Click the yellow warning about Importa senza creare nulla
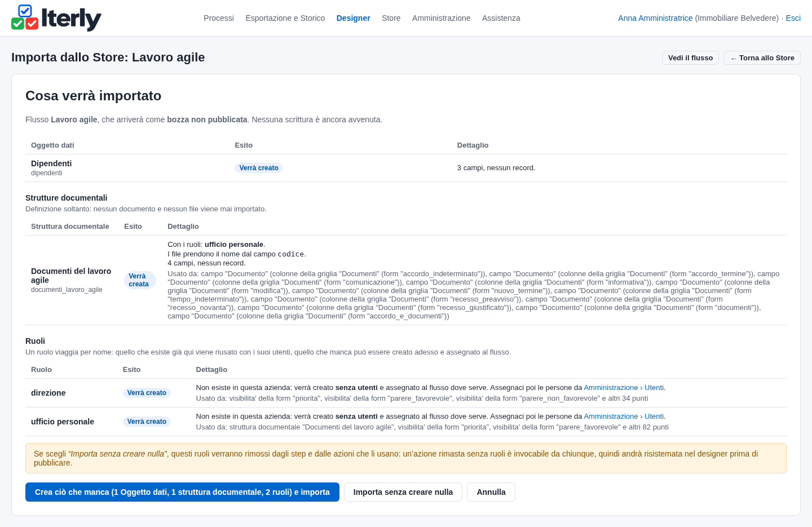The height and width of the screenshot is (527, 812). (406, 458)
